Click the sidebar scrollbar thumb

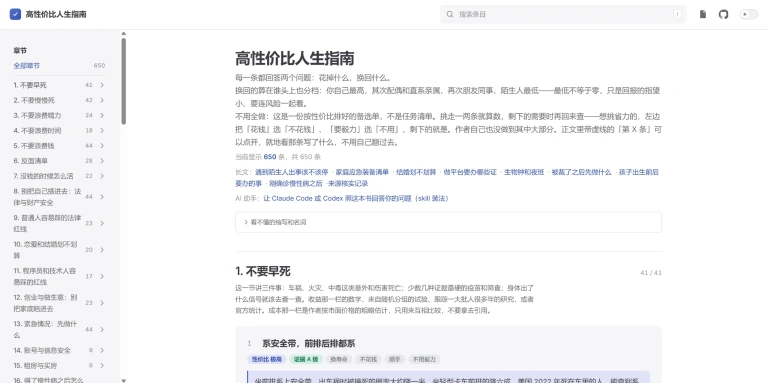point(123,81)
